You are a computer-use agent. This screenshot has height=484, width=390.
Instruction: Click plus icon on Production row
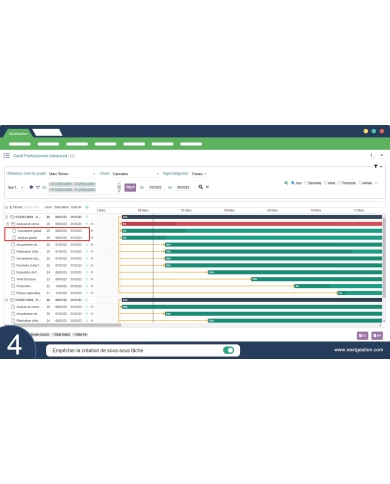click(87, 286)
